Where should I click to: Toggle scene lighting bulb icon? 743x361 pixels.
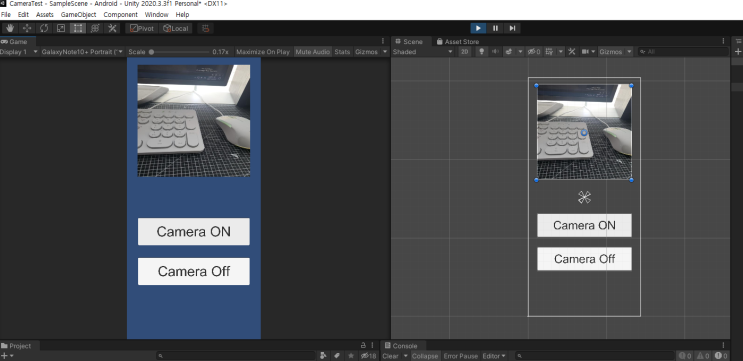pyautogui.click(x=482, y=52)
